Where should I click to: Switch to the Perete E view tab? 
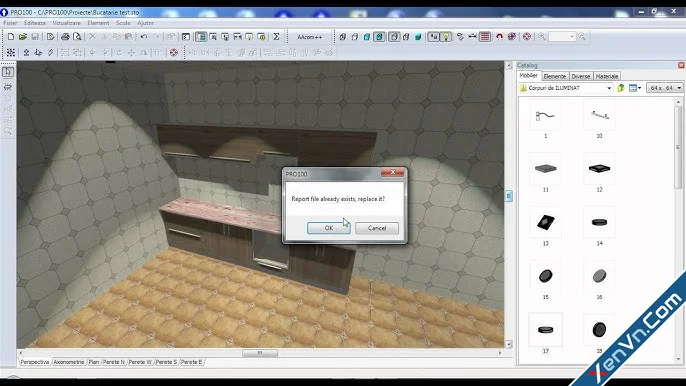tap(192, 362)
